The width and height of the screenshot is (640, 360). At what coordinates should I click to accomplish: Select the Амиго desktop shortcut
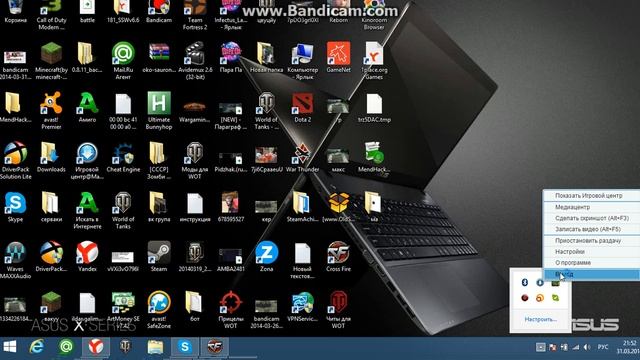pos(87,108)
